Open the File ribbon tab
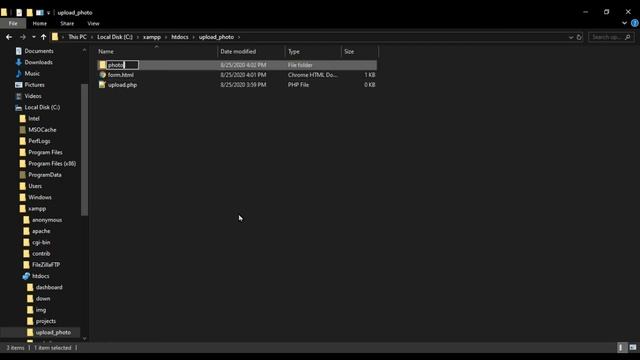This screenshot has width=640, height=360. pos(13,24)
